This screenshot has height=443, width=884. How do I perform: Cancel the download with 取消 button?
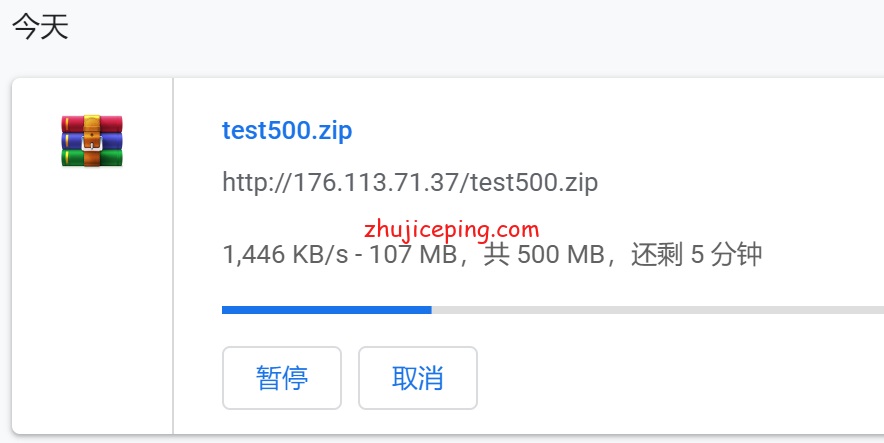418,378
